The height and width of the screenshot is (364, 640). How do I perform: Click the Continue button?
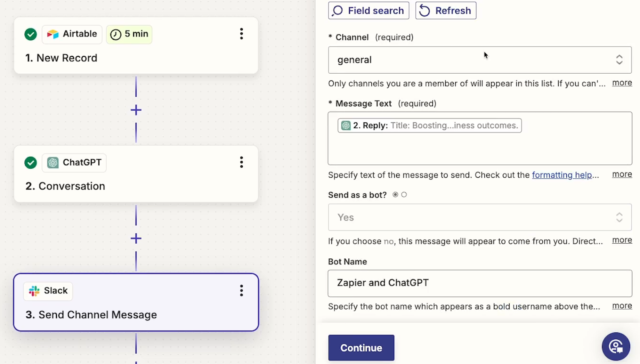point(361,348)
